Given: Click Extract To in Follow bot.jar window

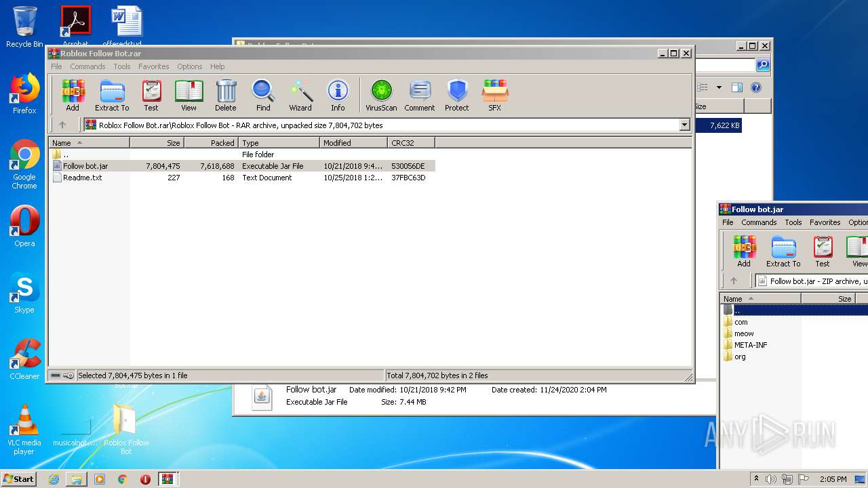Looking at the screenshot, I should [783, 251].
